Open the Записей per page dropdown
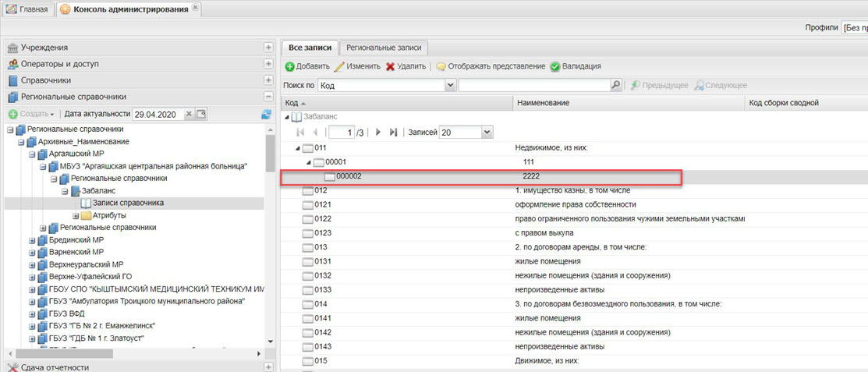The width and height of the screenshot is (868, 372). click(x=487, y=133)
